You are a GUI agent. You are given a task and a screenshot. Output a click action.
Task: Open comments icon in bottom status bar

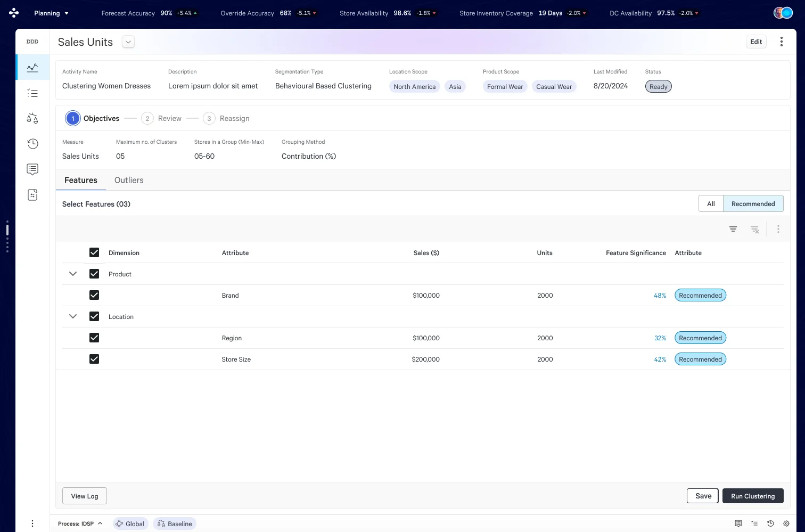(738, 523)
